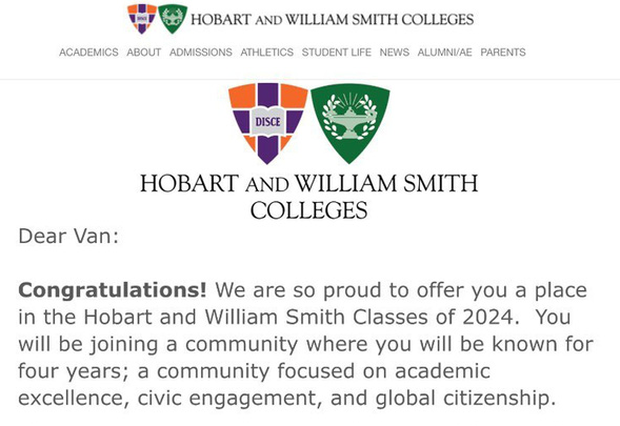
Task: Select the Parents navigation item
Action: pyautogui.click(x=502, y=52)
